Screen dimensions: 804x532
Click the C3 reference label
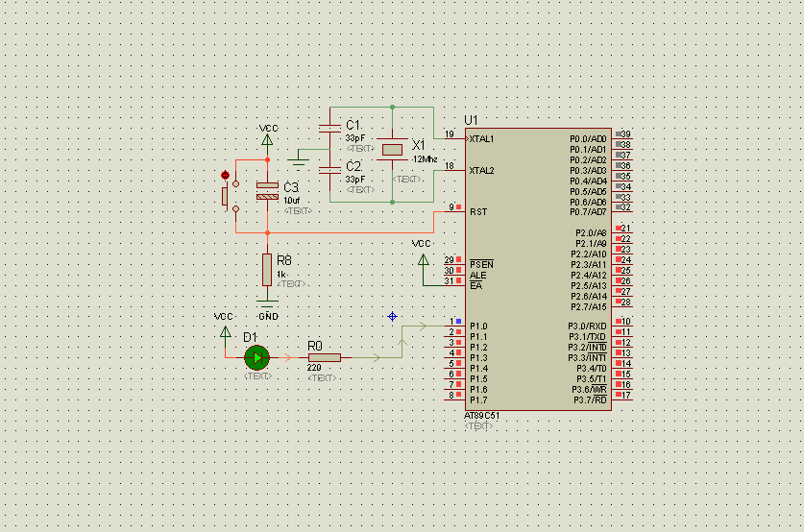(291, 187)
